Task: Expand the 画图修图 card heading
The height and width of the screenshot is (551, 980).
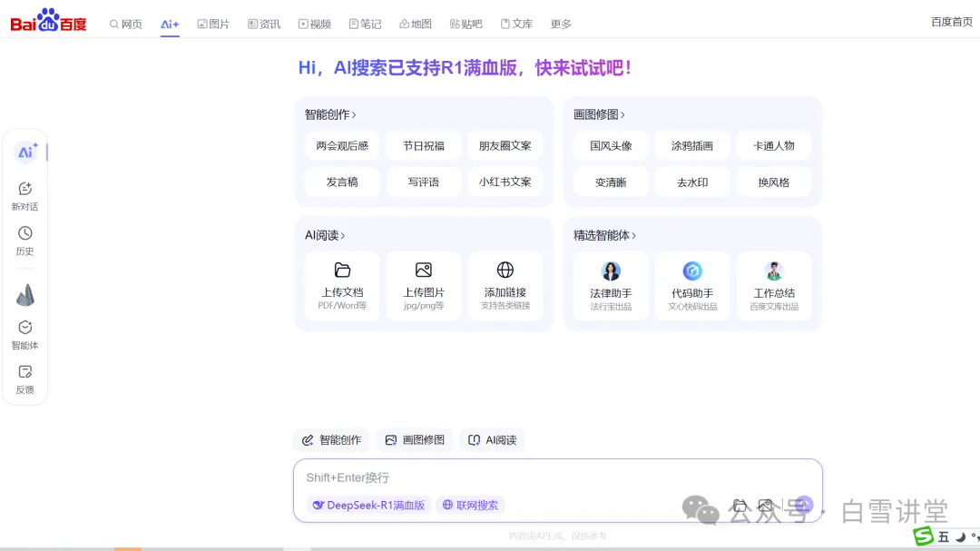Action: click(600, 114)
